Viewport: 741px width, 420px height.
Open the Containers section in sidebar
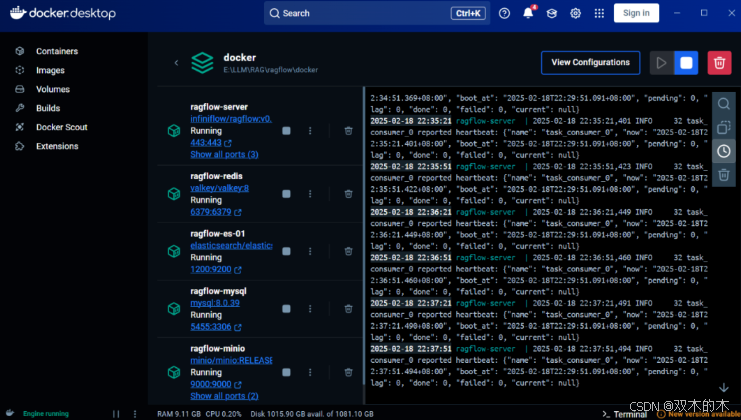(x=57, y=51)
